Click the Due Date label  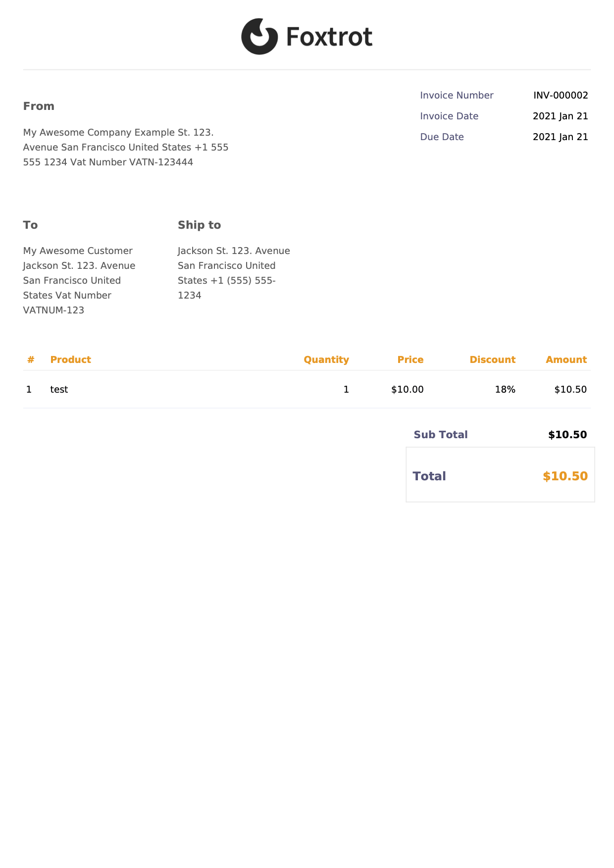[442, 137]
